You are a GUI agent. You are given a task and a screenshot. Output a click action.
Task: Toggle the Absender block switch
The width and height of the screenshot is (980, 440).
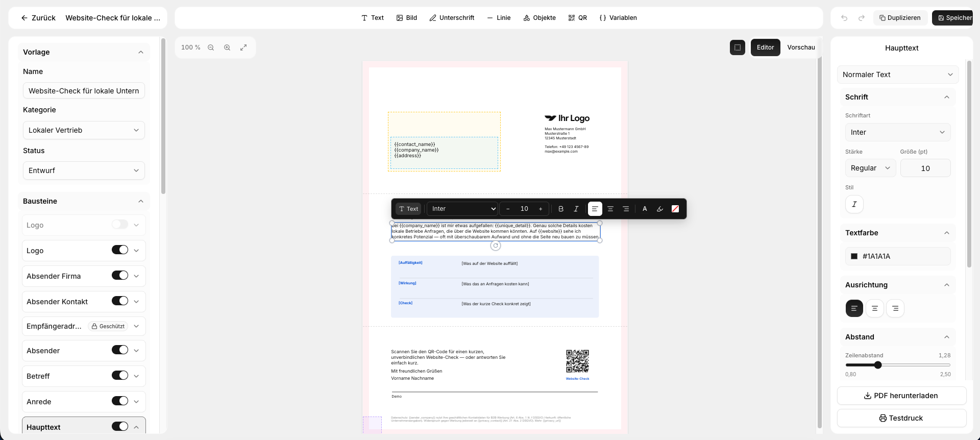point(120,350)
